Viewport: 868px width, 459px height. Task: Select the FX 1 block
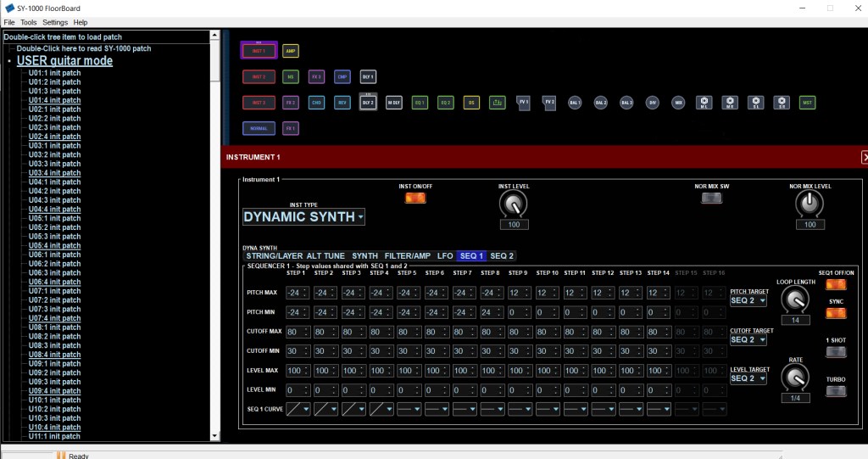pyautogui.click(x=291, y=129)
